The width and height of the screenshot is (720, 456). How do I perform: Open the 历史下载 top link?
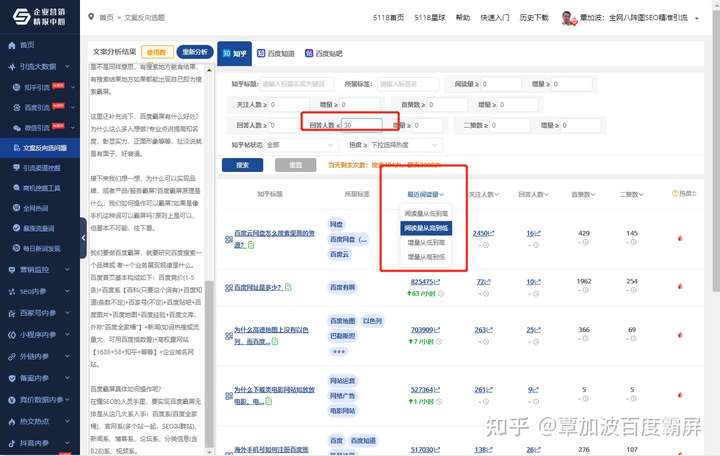(x=534, y=17)
